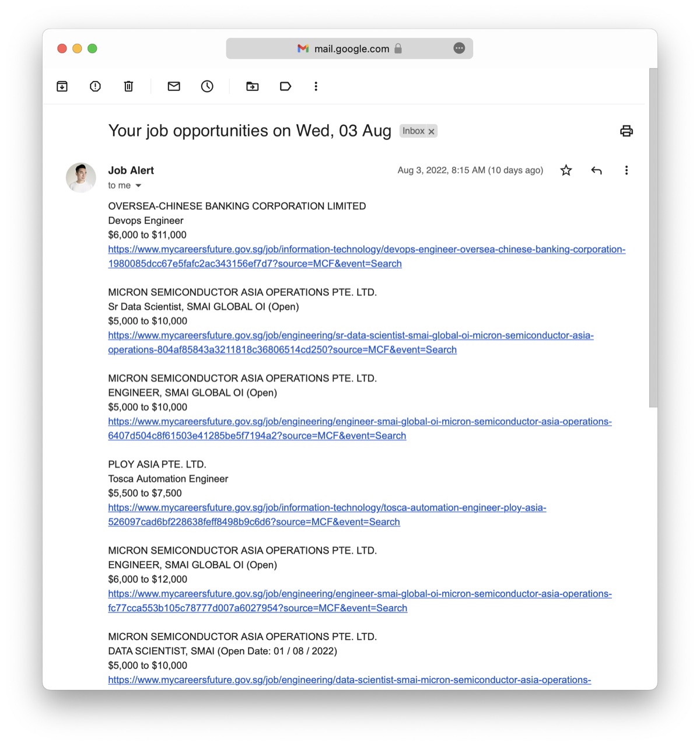Delete the email using the trash icon
Screen dimensions: 700x746
tap(129, 86)
